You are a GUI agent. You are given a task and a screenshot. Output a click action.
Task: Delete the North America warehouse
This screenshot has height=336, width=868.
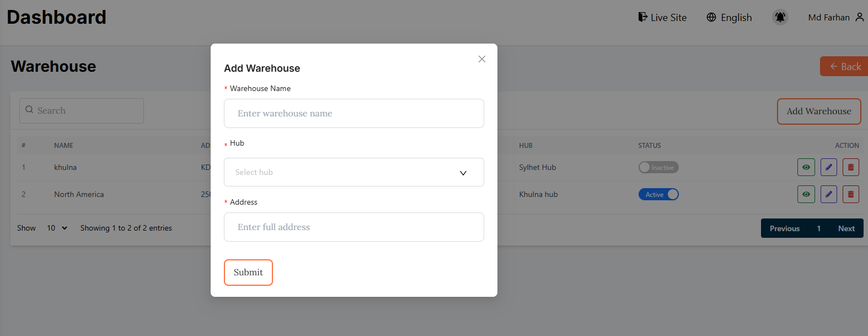tap(850, 194)
